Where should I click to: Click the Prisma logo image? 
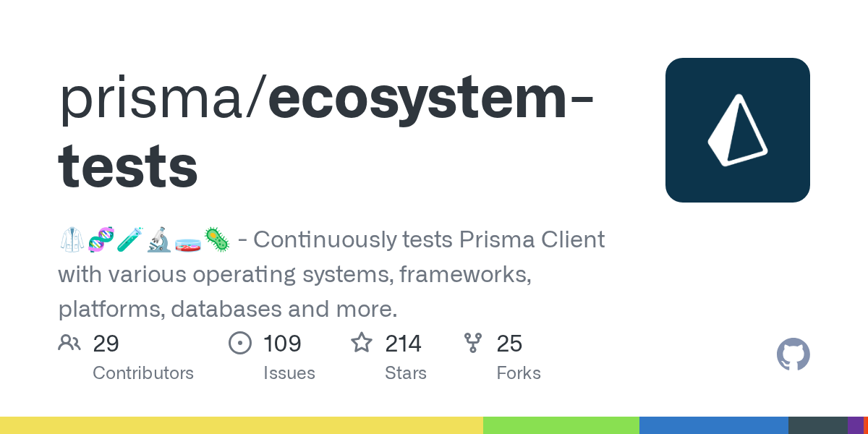coord(737,130)
